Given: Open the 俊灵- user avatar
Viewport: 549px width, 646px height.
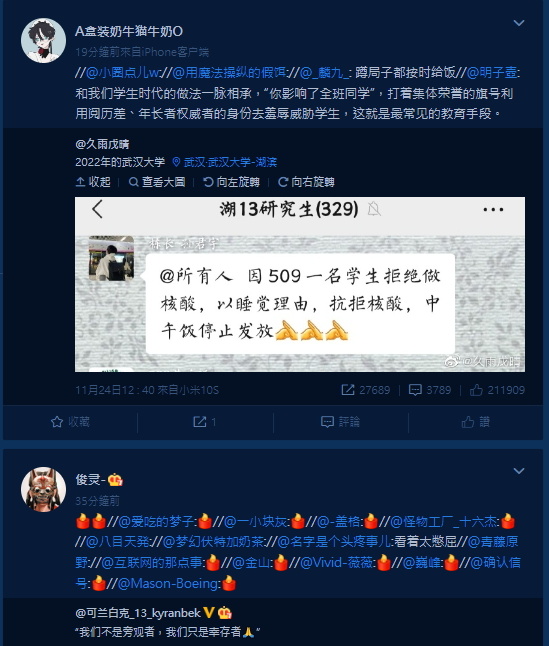Looking at the screenshot, I should (43, 489).
